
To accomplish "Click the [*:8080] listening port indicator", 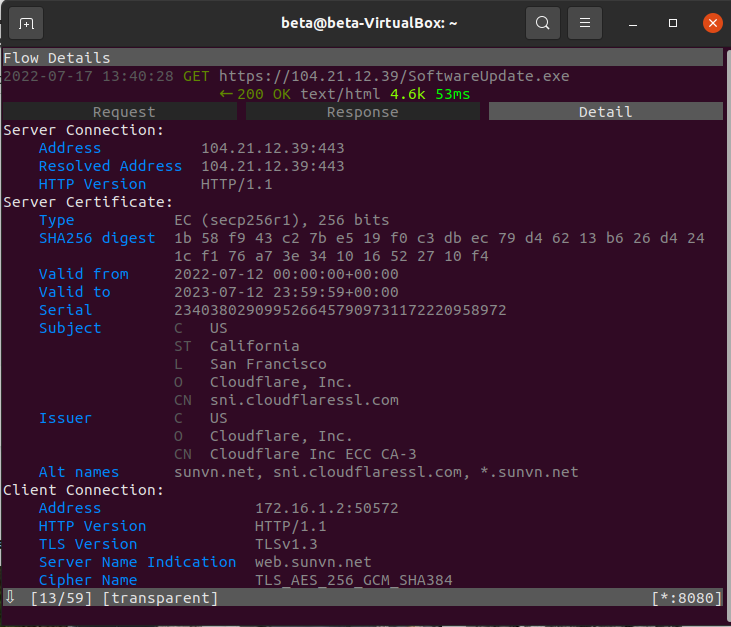I will point(687,598).
